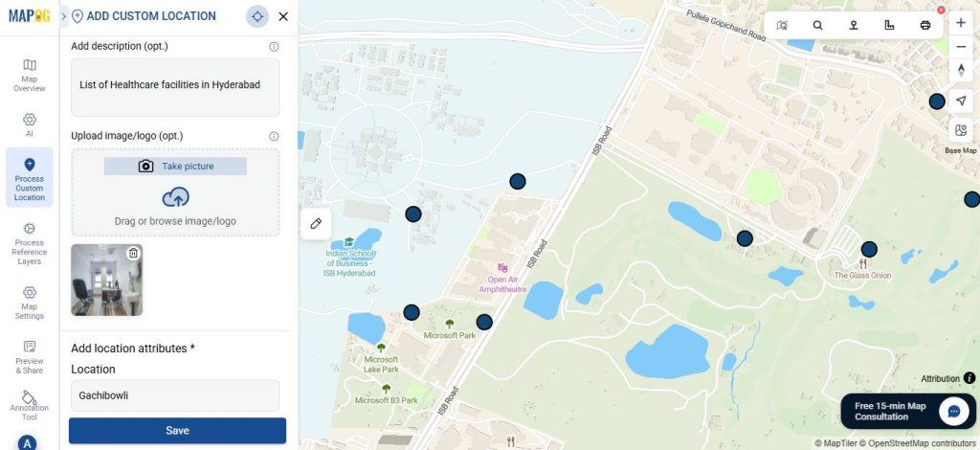This screenshot has width=980, height=450.
Task: Click the pencil edit button on map
Action: (x=316, y=224)
